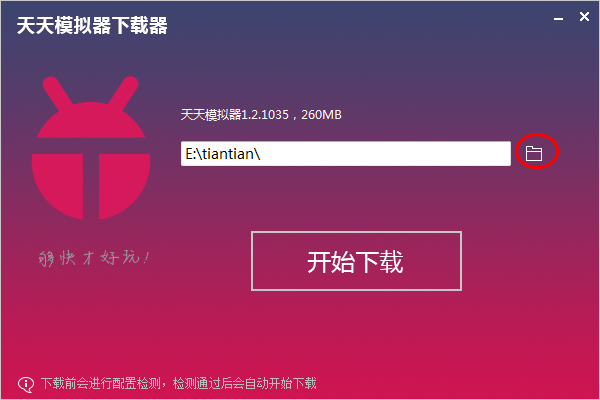Start download with the 开始下载 button

click(356, 261)
